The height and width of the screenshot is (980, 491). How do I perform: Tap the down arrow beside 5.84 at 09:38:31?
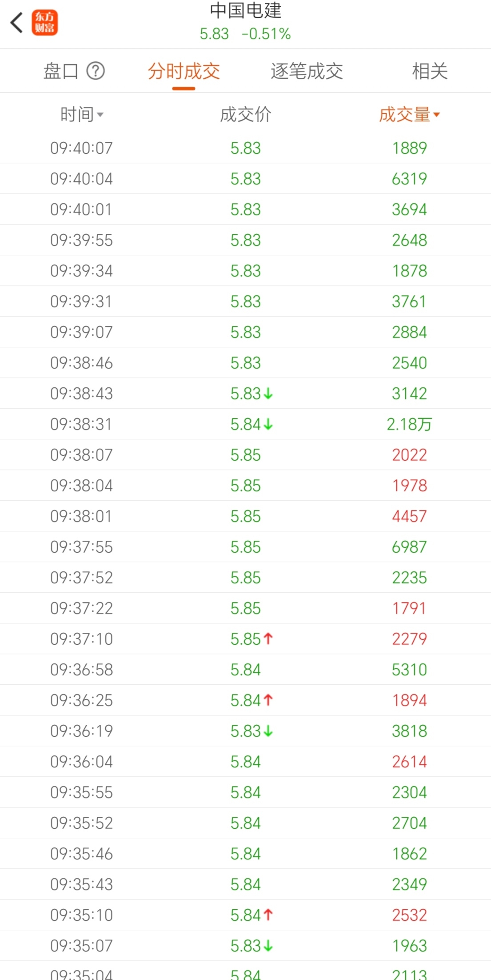(268, 424)
